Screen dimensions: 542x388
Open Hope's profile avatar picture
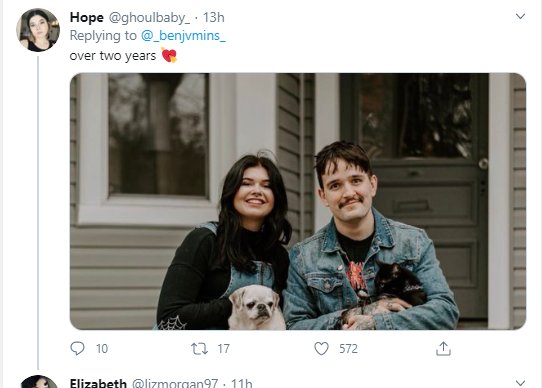[x=38, y=30]
